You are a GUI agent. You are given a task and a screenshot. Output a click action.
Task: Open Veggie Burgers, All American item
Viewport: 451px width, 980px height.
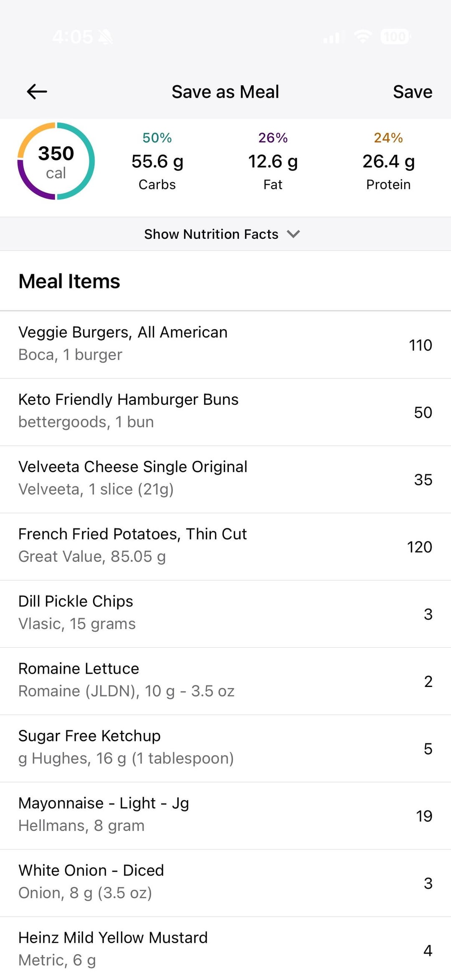[225, 345]
